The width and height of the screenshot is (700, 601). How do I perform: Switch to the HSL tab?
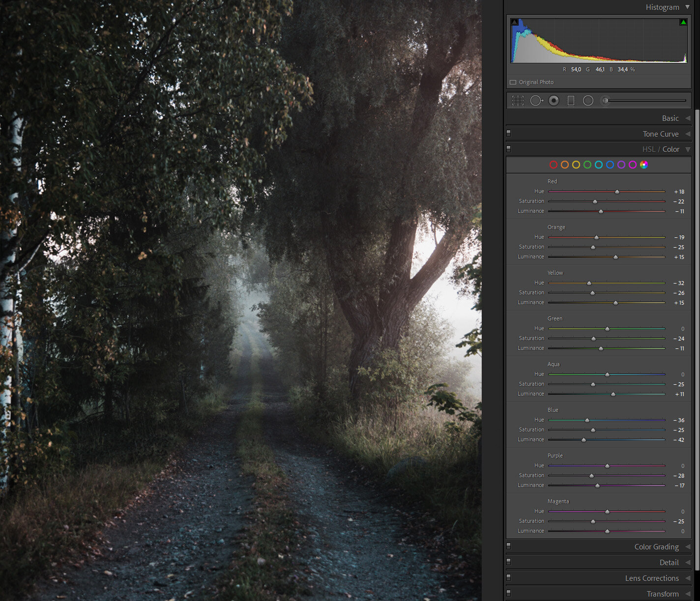(648, 149)
